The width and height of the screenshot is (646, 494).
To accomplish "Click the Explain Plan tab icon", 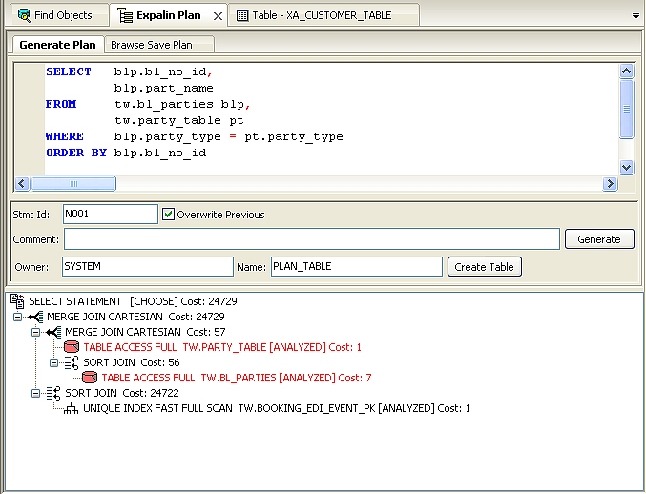I will pos(125,15).
